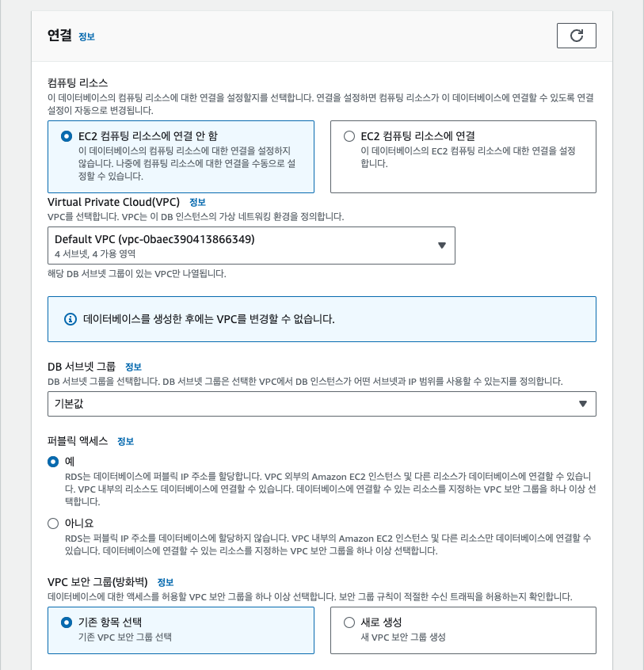The image size is (644, 670).
Task: Open 정보 link next to 연결 heading
Action: point(86,36)
